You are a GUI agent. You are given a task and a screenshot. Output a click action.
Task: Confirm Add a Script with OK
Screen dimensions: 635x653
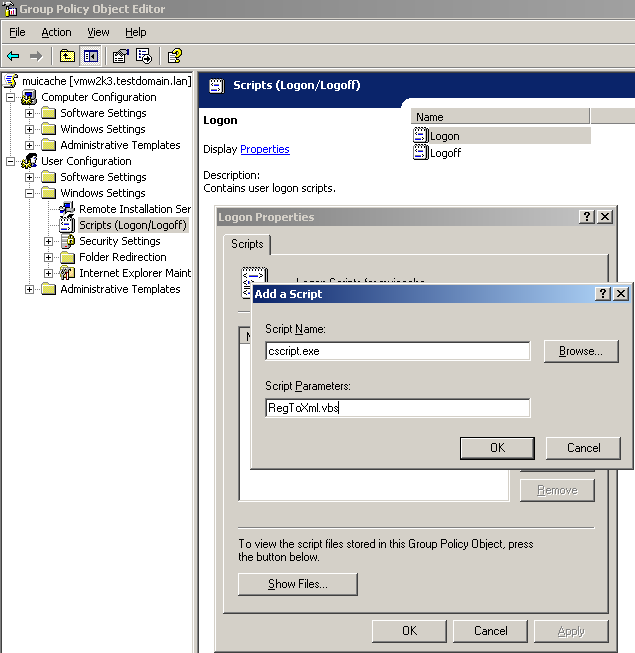[x=497, y=448]
